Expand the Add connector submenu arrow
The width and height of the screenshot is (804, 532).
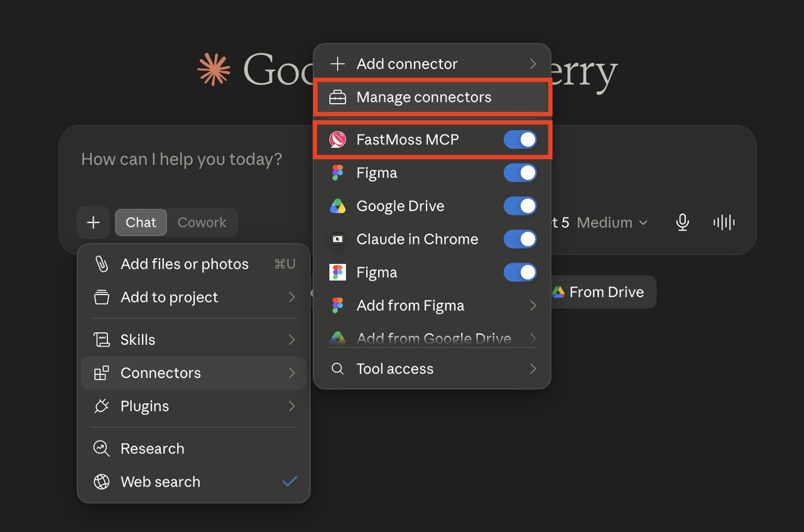click(533, 63)
